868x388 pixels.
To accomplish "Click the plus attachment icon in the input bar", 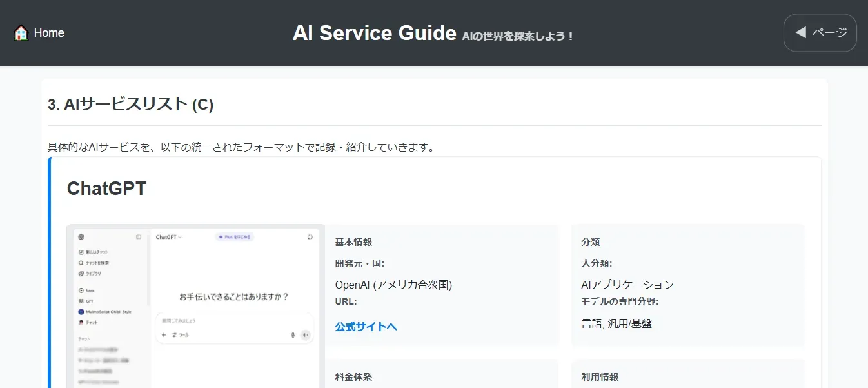I will (x=164, y=335).
